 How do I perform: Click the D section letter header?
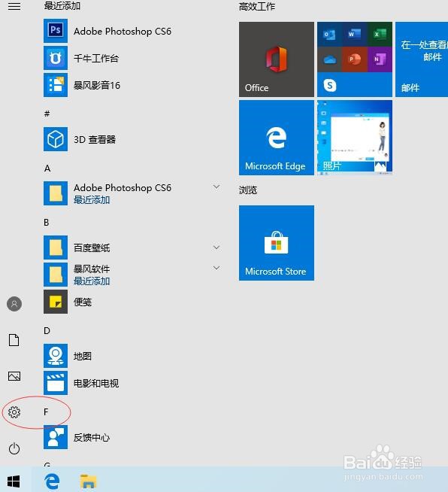click(x=47, y=331)
